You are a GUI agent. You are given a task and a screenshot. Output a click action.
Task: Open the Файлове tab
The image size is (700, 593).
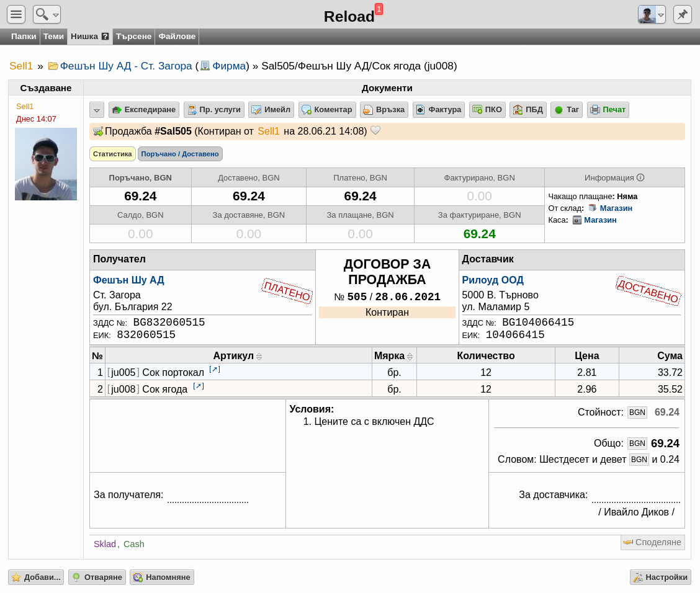177,37
